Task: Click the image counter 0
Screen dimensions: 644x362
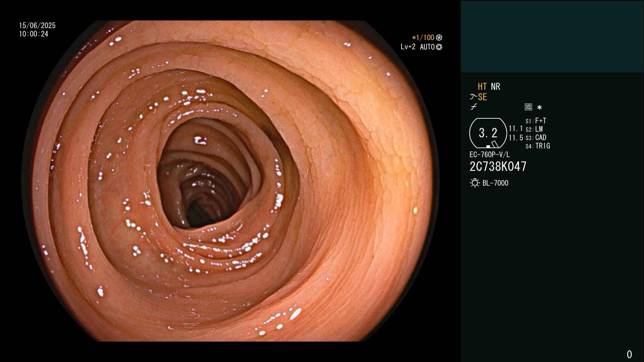Action: (629, 354)
